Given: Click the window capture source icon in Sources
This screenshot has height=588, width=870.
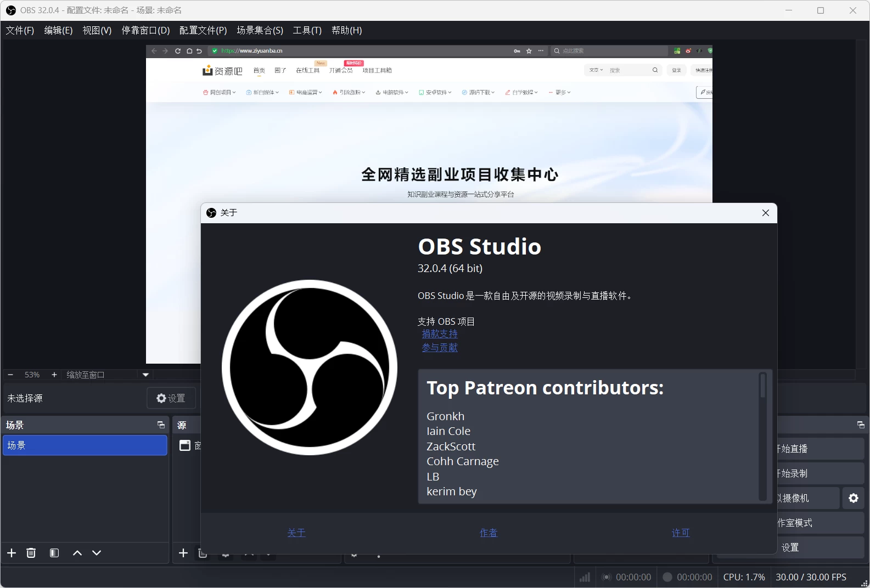Looking at the screenshot, I should (185, 445).
